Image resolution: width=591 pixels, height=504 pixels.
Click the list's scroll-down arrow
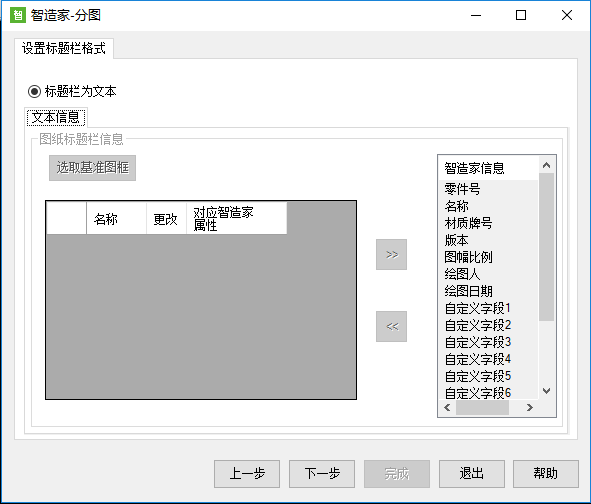[x=547, y=391]
